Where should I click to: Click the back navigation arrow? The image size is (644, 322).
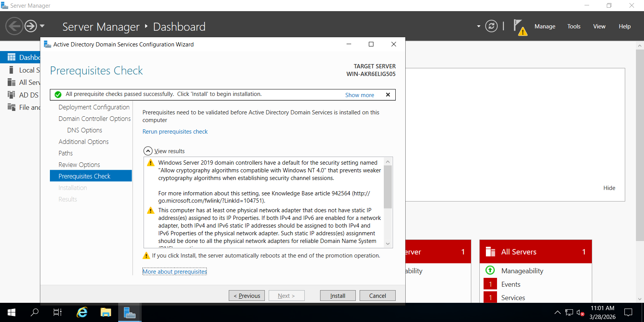14,26
